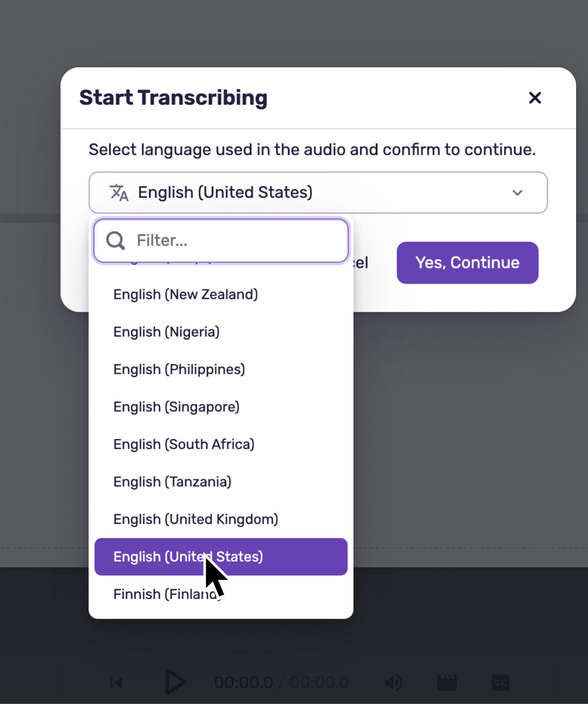Image resolution: width=588 pixels, height=704 pixels.
Task: Pick English (Singapore) from dropdown
Action: pyautogui.click(x=177, y=407)
